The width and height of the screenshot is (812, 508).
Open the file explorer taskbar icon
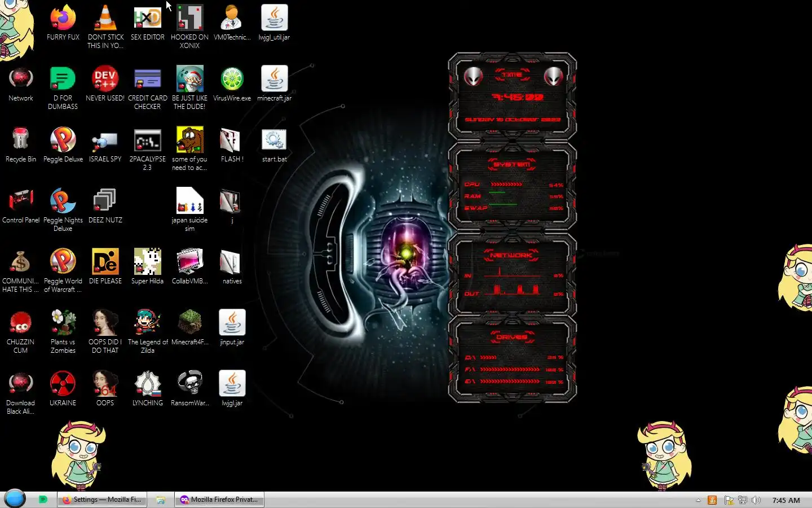coord(161,500)
